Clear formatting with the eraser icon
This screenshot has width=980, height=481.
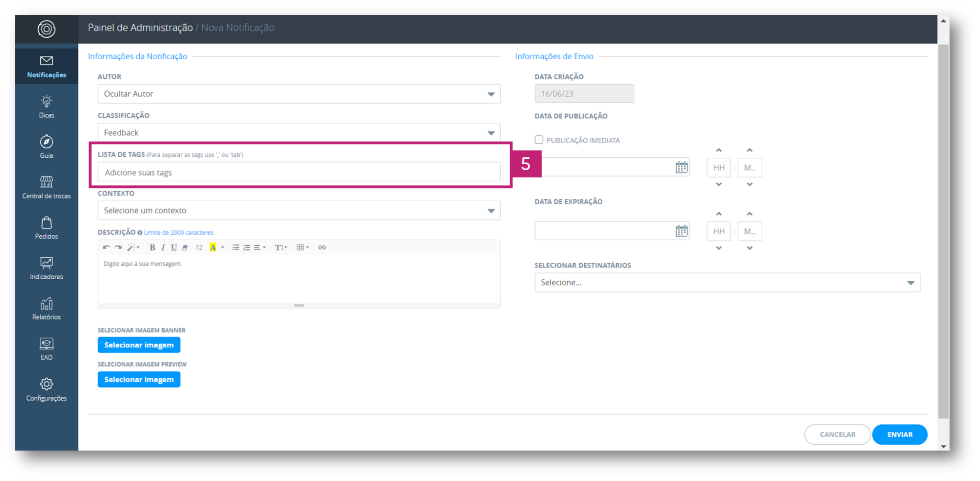click(185, 247)
